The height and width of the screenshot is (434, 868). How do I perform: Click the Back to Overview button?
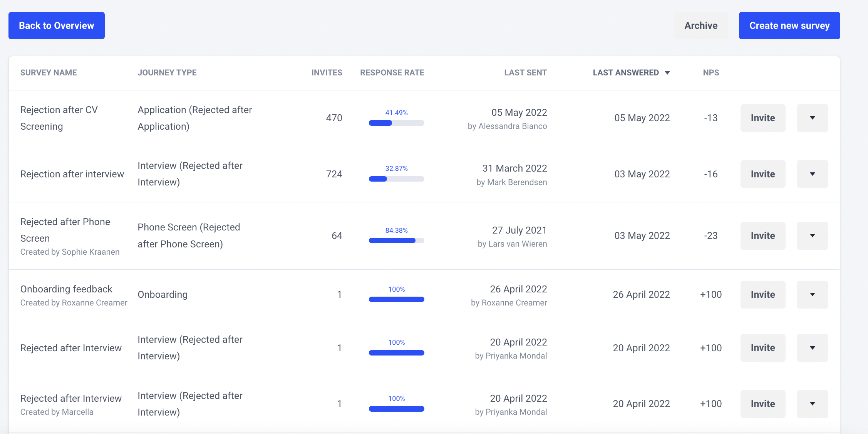click(x=57, y=25)
